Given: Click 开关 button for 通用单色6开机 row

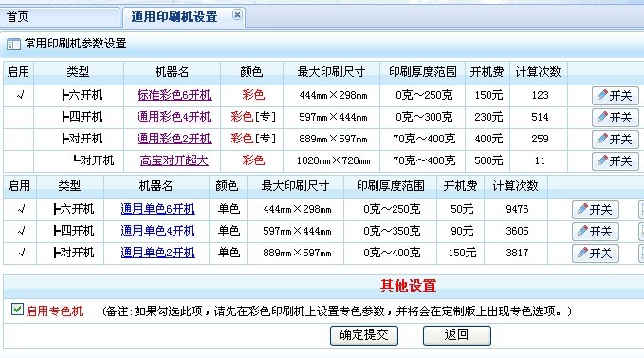Looking at the screenshot, I should pos(596,210).
